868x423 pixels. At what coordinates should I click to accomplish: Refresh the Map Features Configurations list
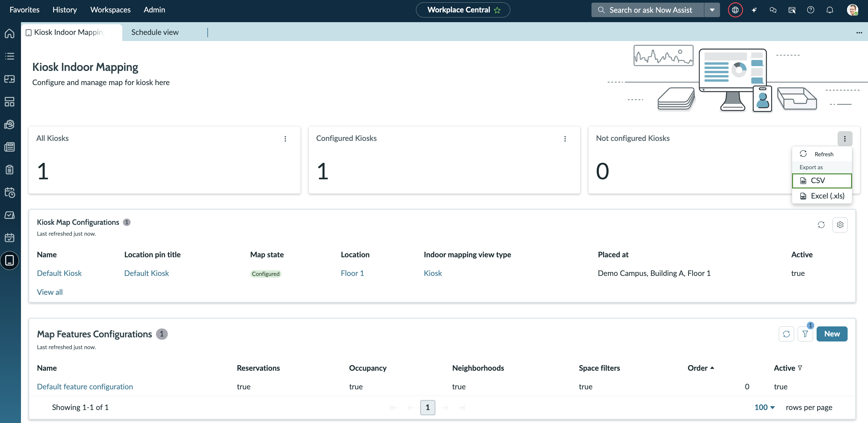pos(786,334)
